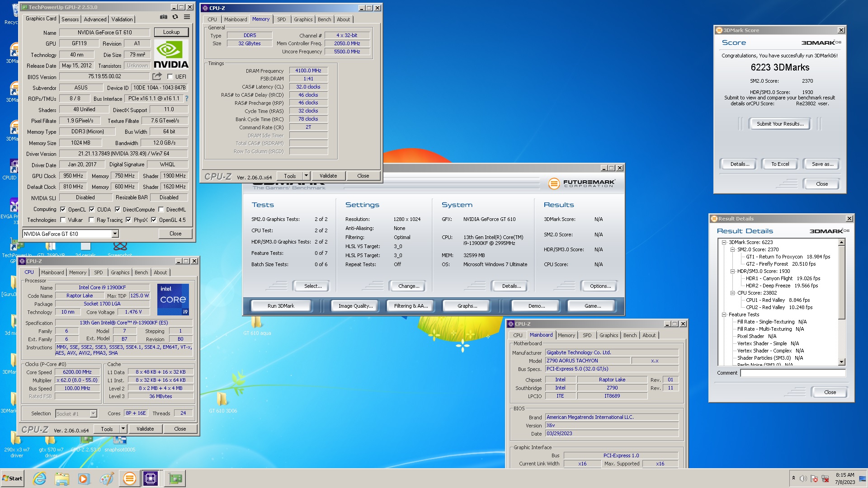This screenshot has width=868, height=488.
Task: Open Bench tab in CPU-Z Mainboard window
Action: (630, 335)
